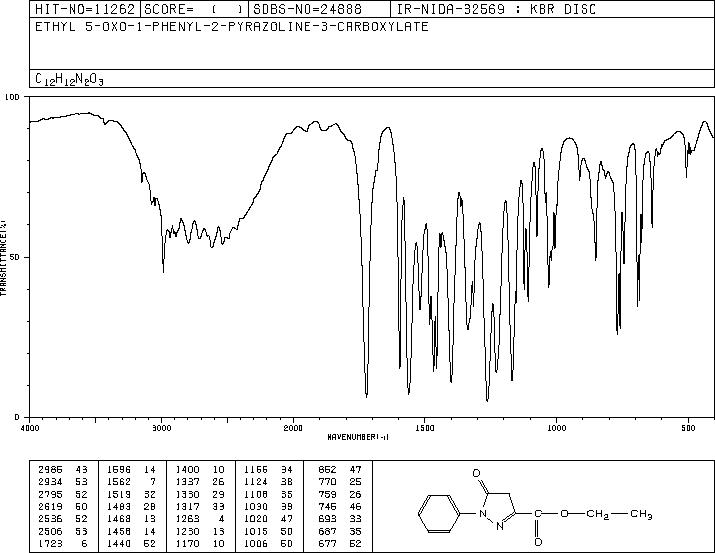Viewport: 715px width, 553px height.
Task: Select the 2536 peak table entry
Action: pyautogui.click(x=63, y=519)
